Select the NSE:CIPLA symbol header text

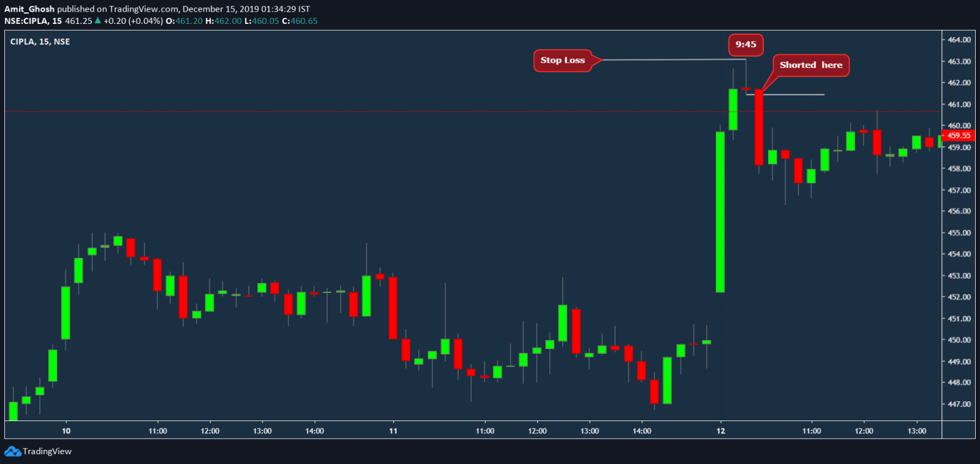click(26, 21)
